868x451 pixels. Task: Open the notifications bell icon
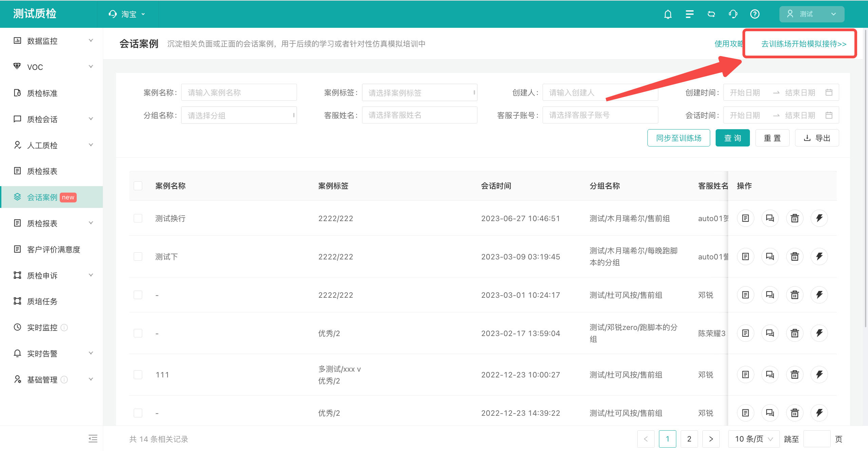click(x=668, y=14)
